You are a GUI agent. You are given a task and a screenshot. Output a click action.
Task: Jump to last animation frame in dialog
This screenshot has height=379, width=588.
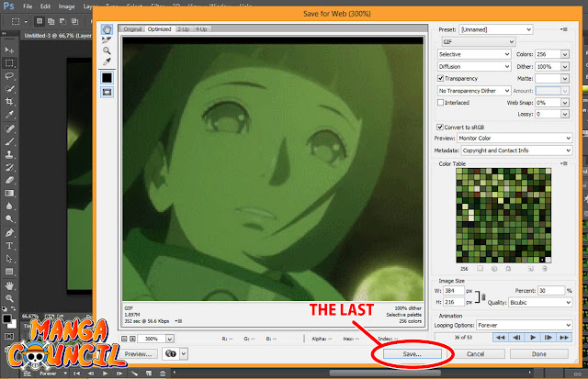pyautogui.click(x=564, y=338)
